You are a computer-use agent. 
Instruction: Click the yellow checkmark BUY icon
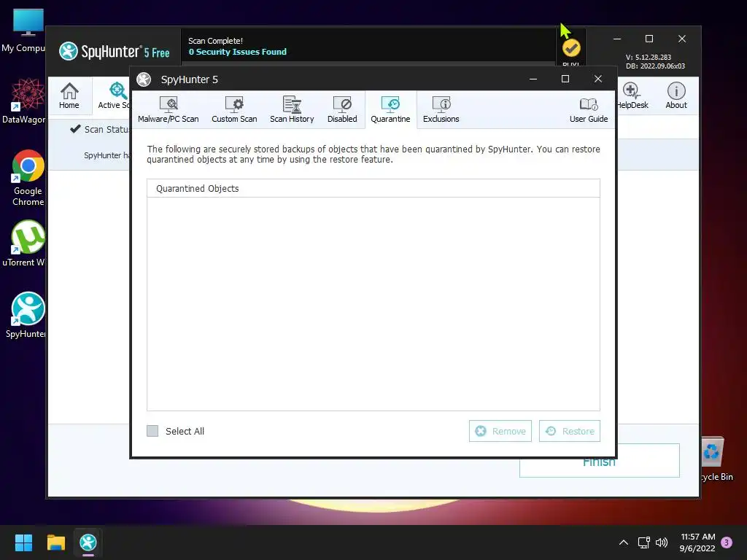[x=571, y=48]
